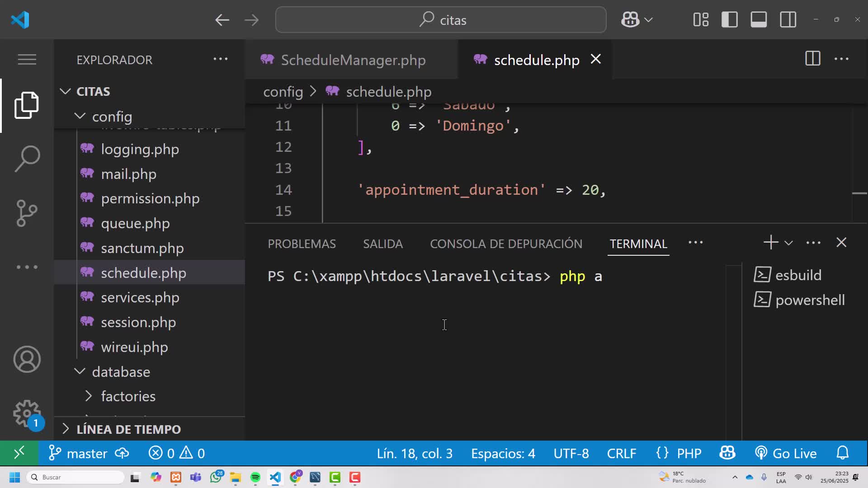This screenshot has width=868, height=488.
Task: Open the Accounts icon in activity bar
Action: click(x=27, y=359)
